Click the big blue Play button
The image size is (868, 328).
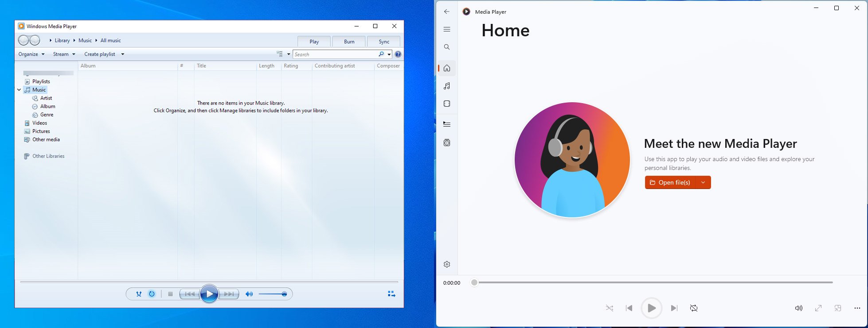click(209, 294)
